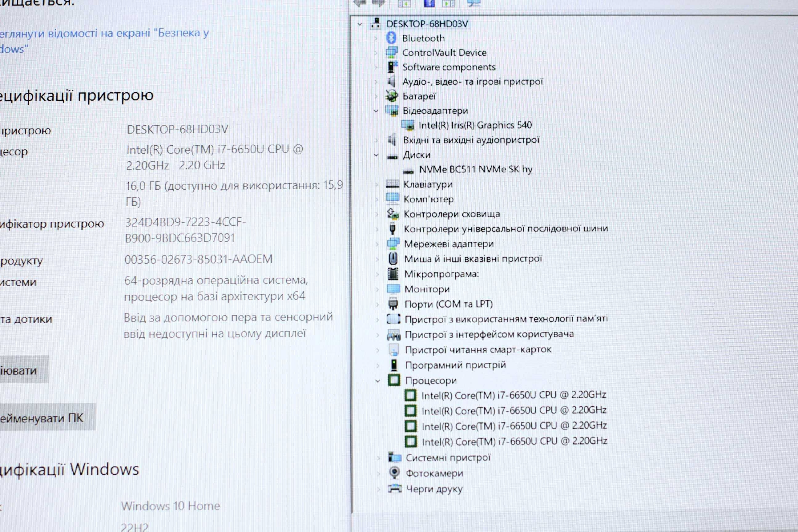Click the Програмний пристрій icon

393,365
